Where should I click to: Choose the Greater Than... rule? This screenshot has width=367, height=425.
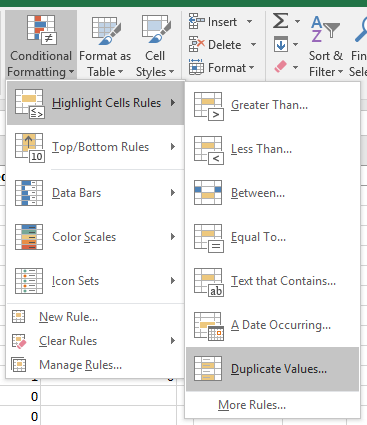click(x=272, y=105)
